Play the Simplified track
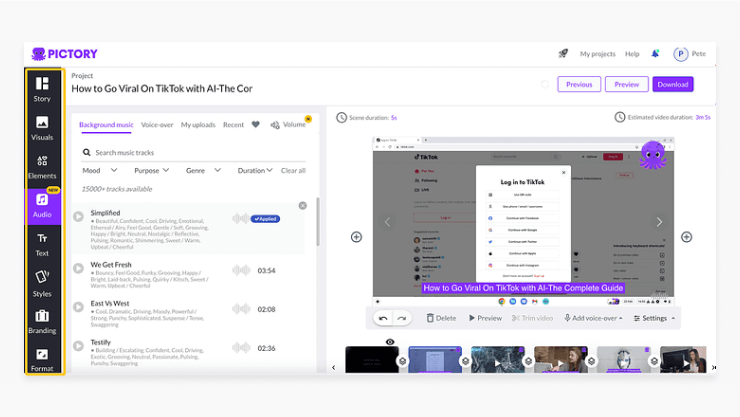This screenshot has width=740, height=417. pyautogui.click(x=78, y=217)
